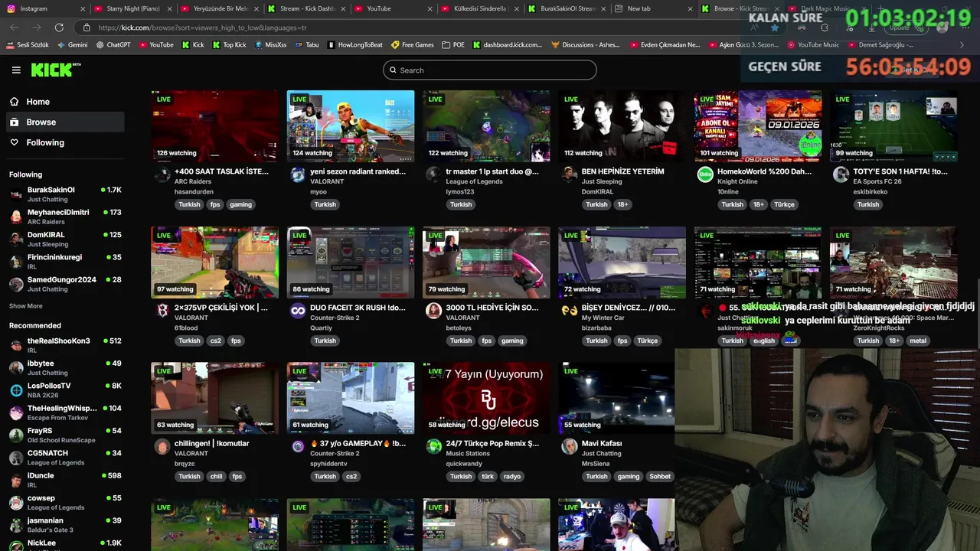
Task: Open HowLongToBeat bookmark
Action: pyautogui.click(x=354, y=45)
